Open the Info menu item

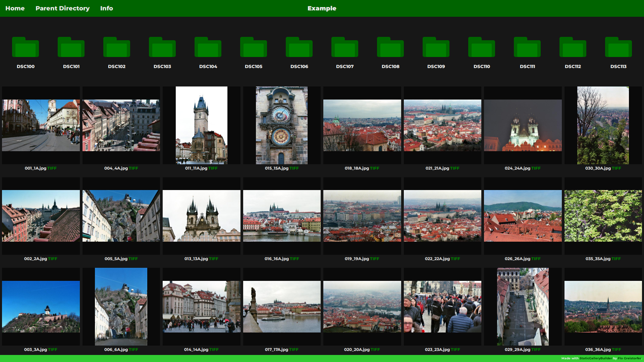point(106,8)
